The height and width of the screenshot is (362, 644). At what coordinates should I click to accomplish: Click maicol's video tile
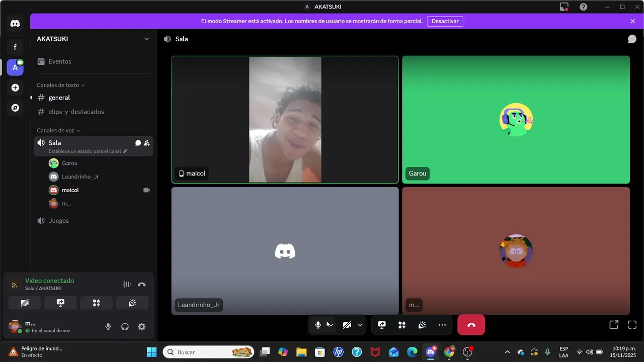pos(285,120)
